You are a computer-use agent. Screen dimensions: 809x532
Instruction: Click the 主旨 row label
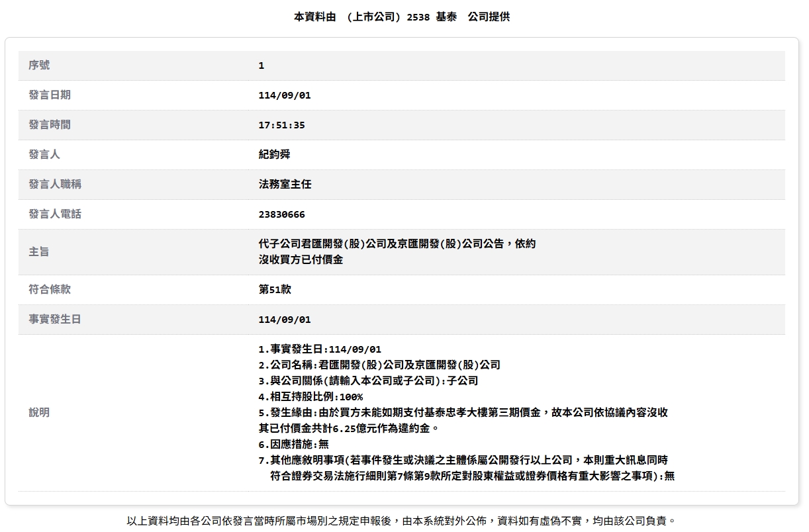[x=39, y=252]
